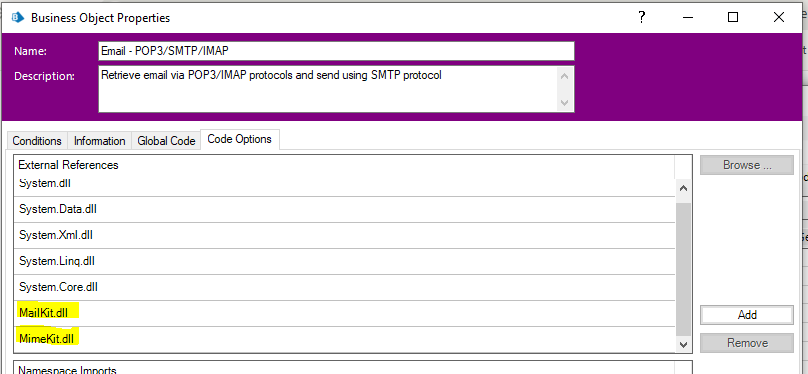Open the Information tab
Screen dimensions: 808x374
tap(99, 141)
